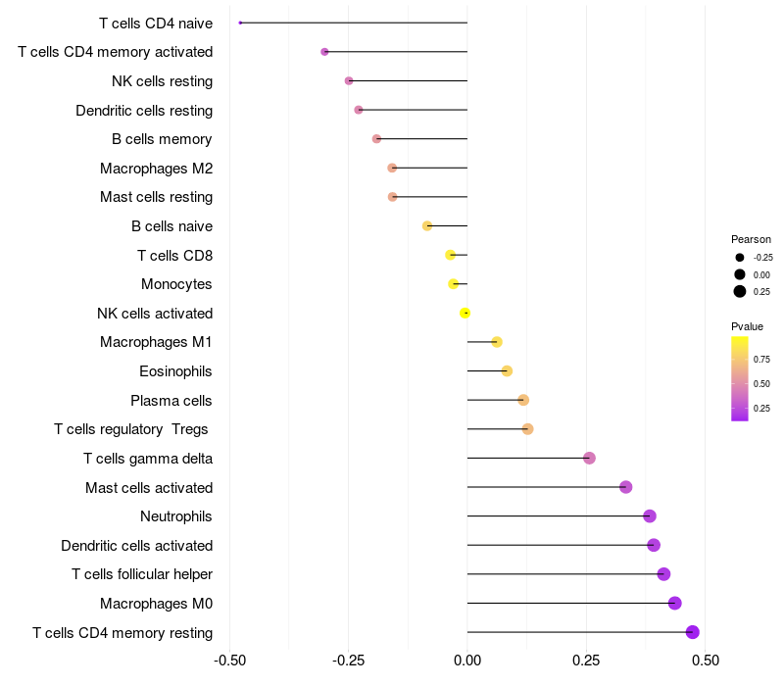
Task: Click the T cells follicular helper label
Action: (142, 574)
